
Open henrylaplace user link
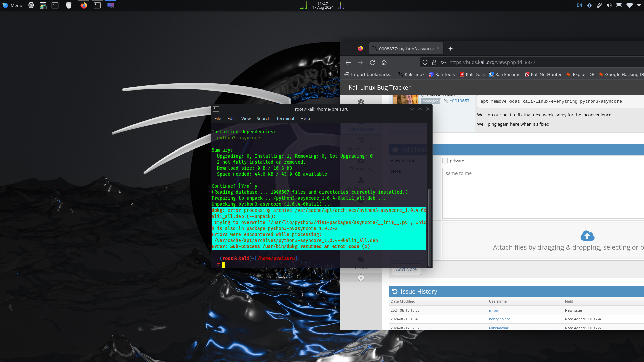[499, 319]
